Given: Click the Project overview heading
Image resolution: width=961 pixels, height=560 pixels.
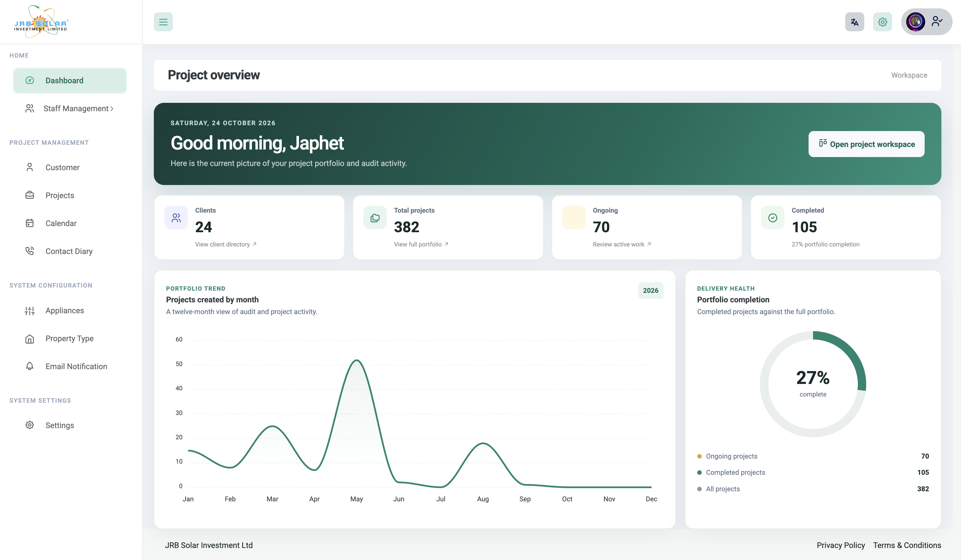Looking at the screenshot, I should [214, 75].
